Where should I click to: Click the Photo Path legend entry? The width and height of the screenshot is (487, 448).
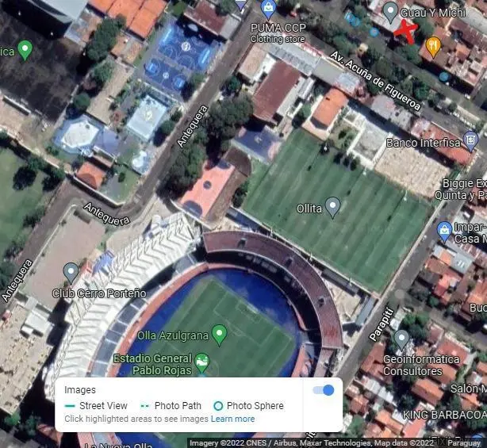coord(171,406)
